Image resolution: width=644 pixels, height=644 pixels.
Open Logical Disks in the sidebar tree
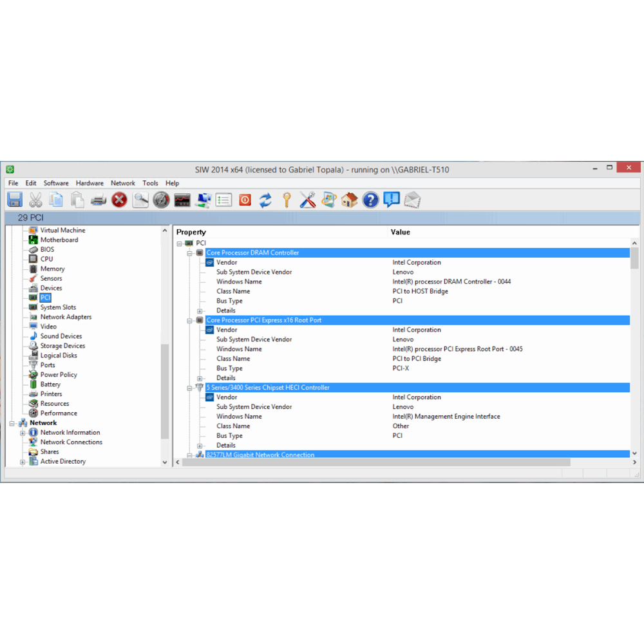[x=59, y=355]
